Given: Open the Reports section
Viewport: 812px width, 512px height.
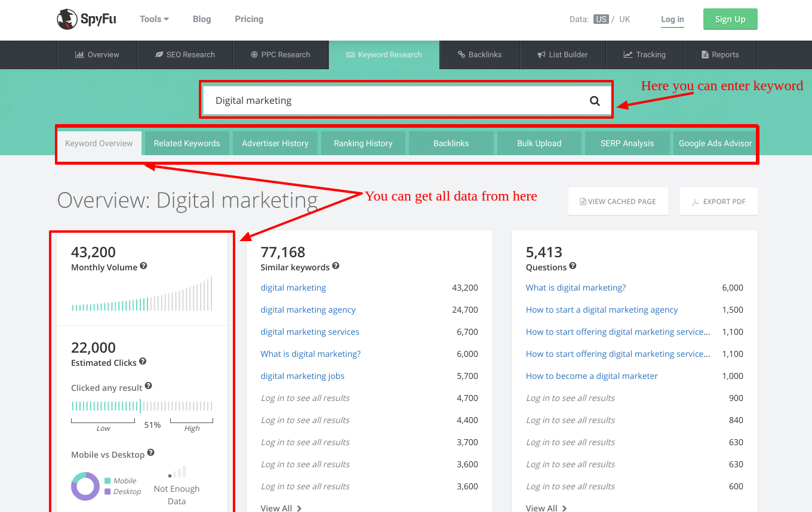Looking at the screenshot, I should (x=721, y=55).
